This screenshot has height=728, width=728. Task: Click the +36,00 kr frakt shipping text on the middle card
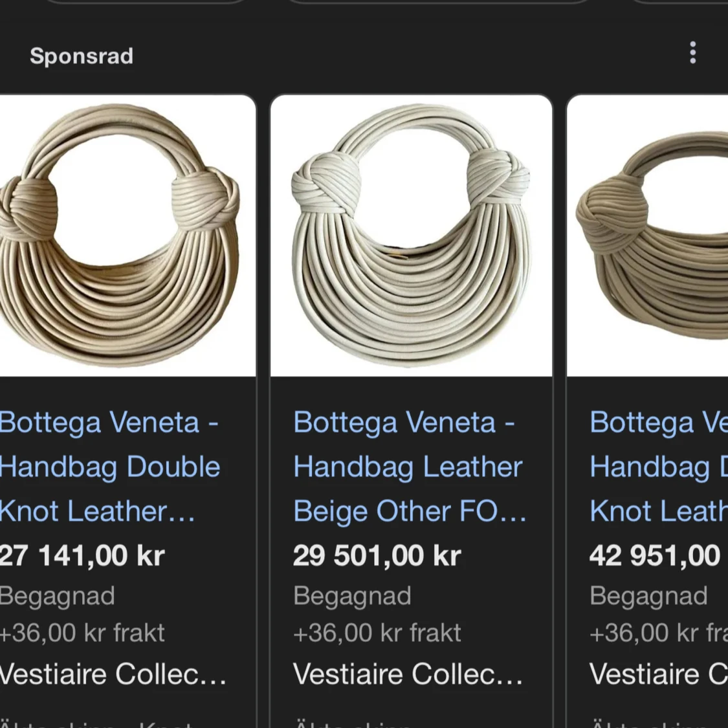tap(377, 633)
